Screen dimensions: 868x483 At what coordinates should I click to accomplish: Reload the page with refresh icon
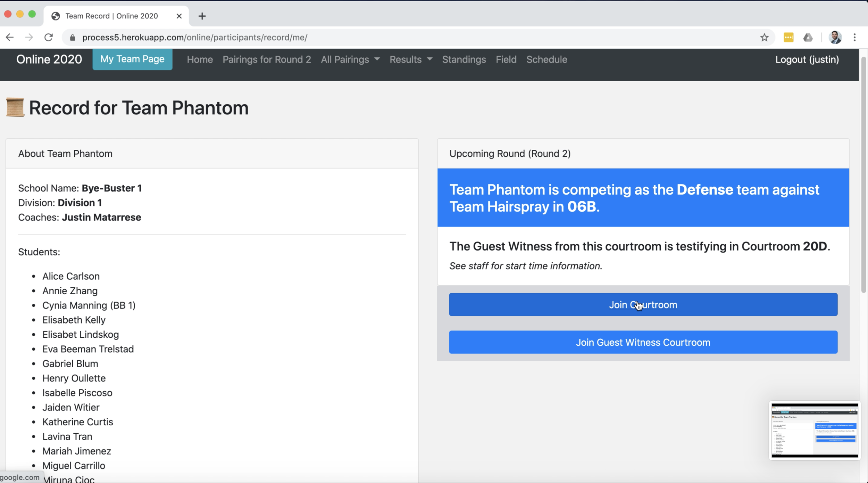[49, 37]
